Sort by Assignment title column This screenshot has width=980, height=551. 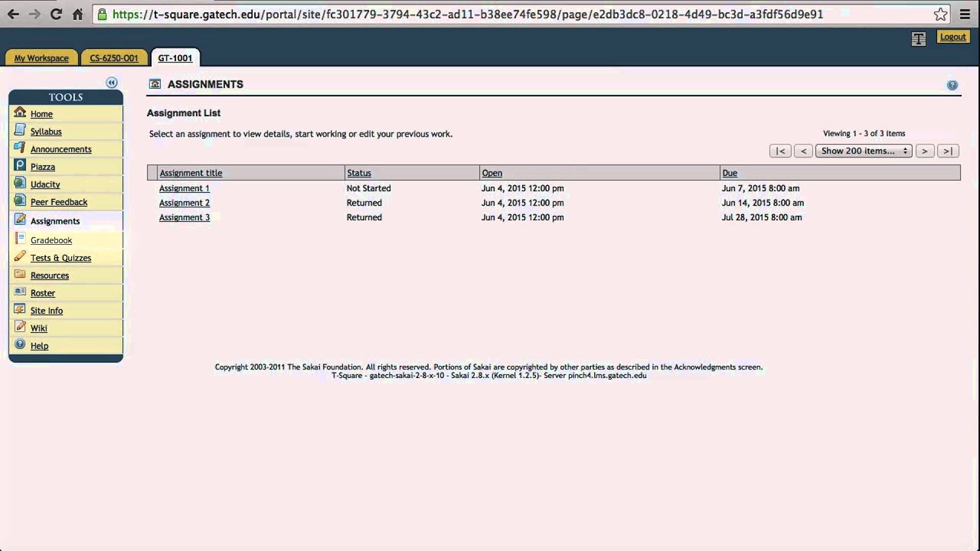pos(191,173)
